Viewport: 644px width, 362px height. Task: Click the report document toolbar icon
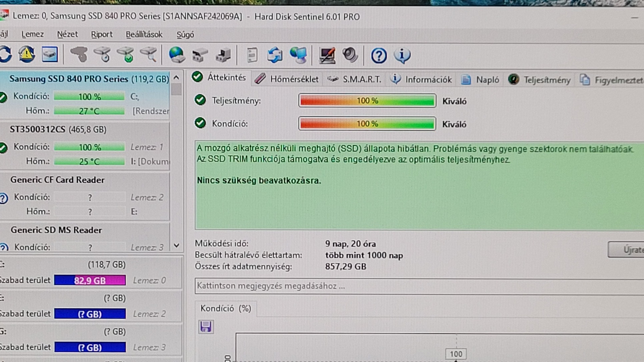coord(252,55)
